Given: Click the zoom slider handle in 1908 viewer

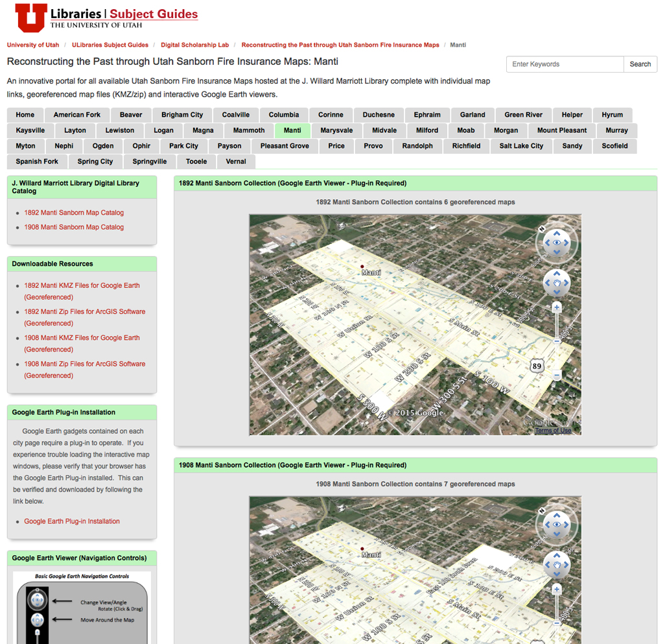Looking at the screenshot, I should 557,623.
